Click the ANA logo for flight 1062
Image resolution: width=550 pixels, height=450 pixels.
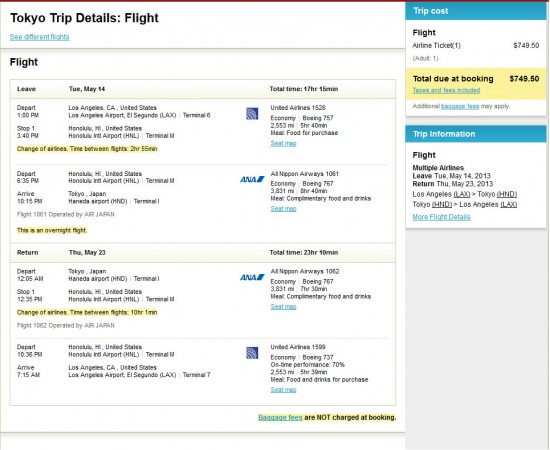pos(252,277)
